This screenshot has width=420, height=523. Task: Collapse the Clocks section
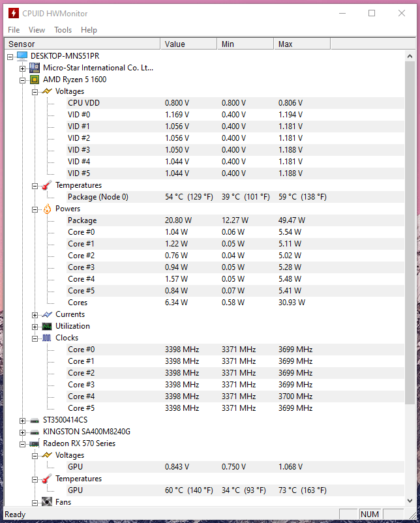[x=35, y=338]
